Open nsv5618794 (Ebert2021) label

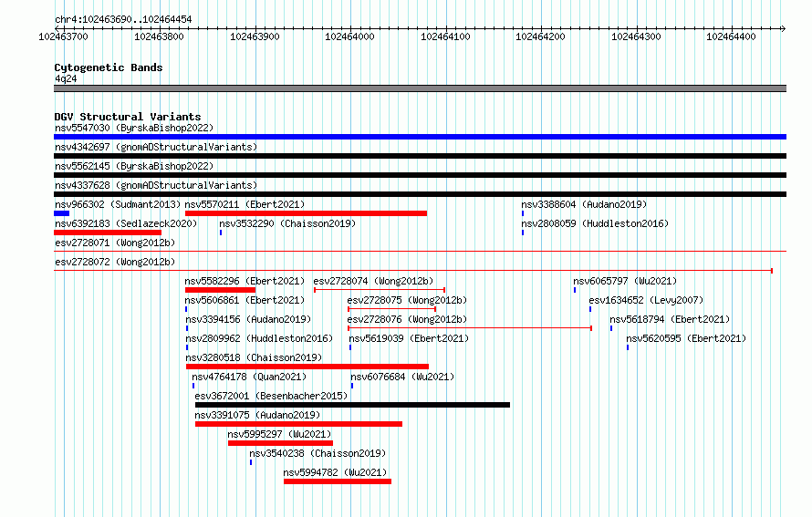pyautogui.click(x=670, y=319)
